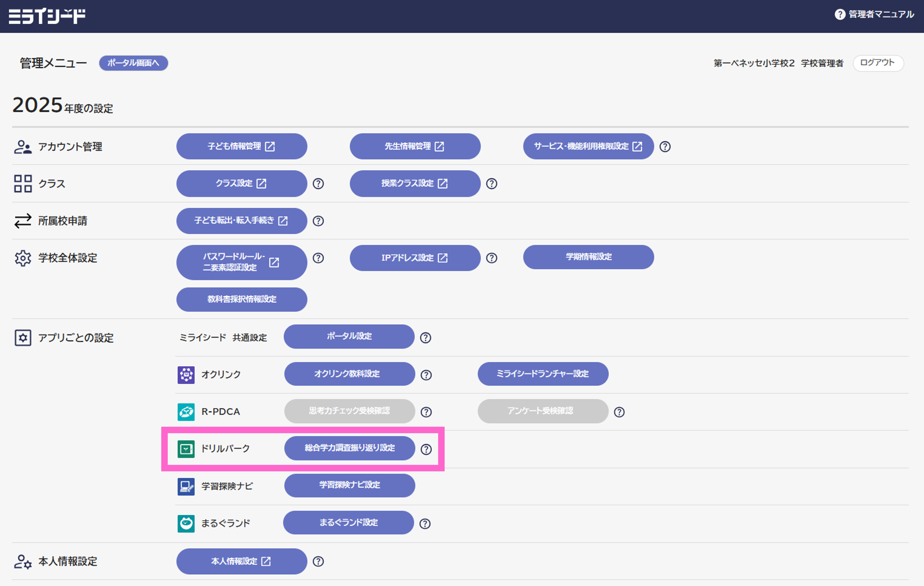
Task: Click help icon beside アンケート受検確認
Action: (x=619, y=412)
